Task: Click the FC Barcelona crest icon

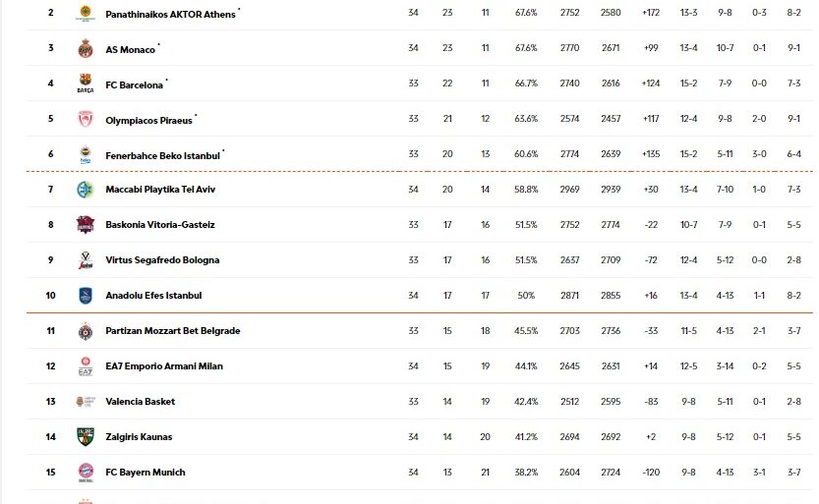Action: (x=85, y=84)
